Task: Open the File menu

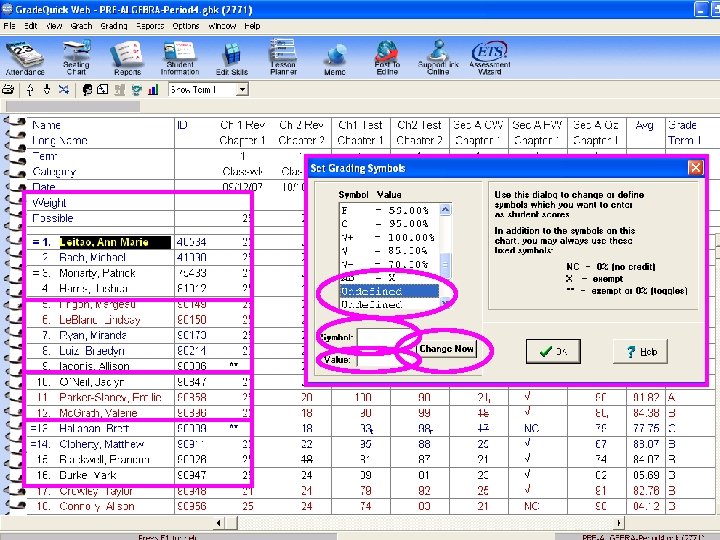Action: pyautogui.click(x=9, y=26)
